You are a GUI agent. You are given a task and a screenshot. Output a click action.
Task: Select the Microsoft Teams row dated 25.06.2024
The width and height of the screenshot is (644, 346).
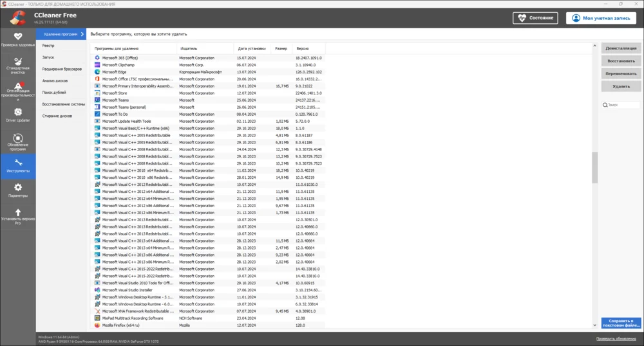(208, 100)
